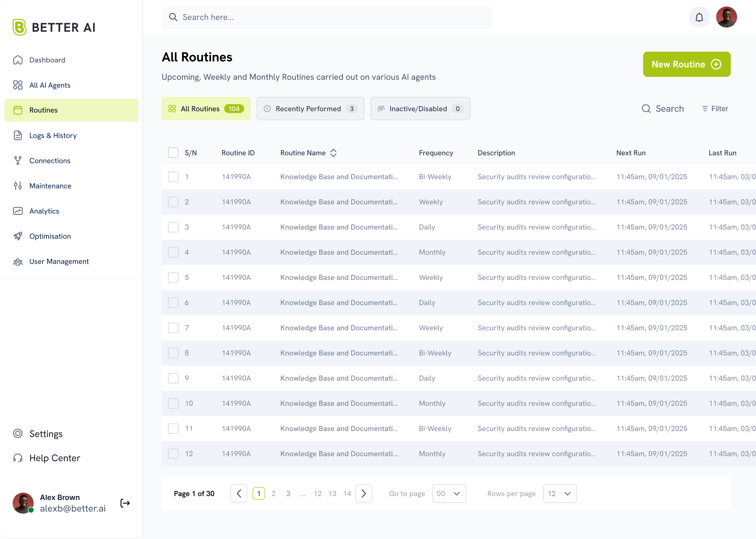Viewport: 756px width, 539px height.
Task: Sort by Routine Name column arrows
Action: [x=334, y=153]
